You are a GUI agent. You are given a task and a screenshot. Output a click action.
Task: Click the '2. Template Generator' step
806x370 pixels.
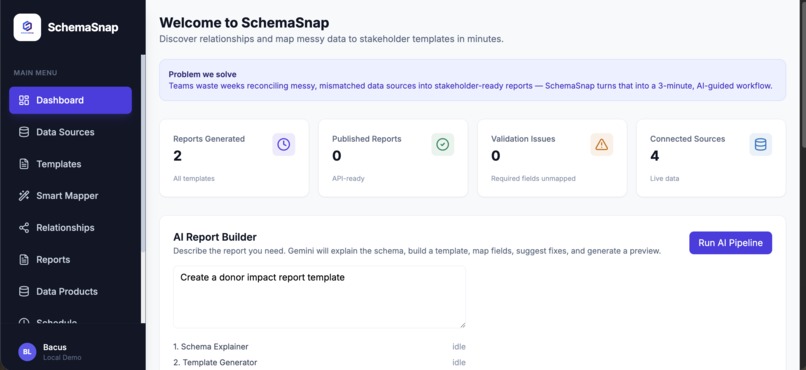(x=215, y=362)
